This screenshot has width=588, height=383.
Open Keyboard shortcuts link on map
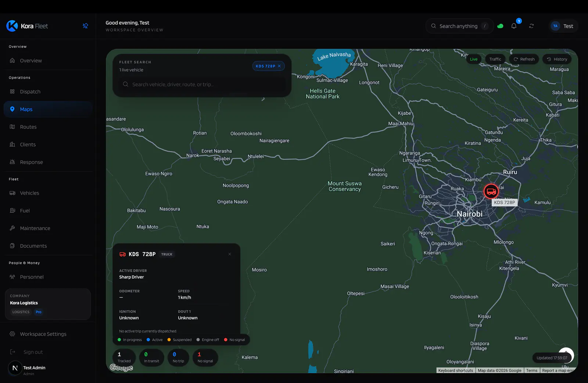point(456,370)
